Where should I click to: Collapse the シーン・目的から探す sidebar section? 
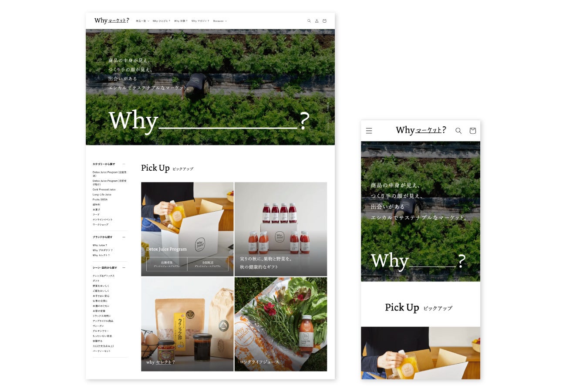(124, 267)
